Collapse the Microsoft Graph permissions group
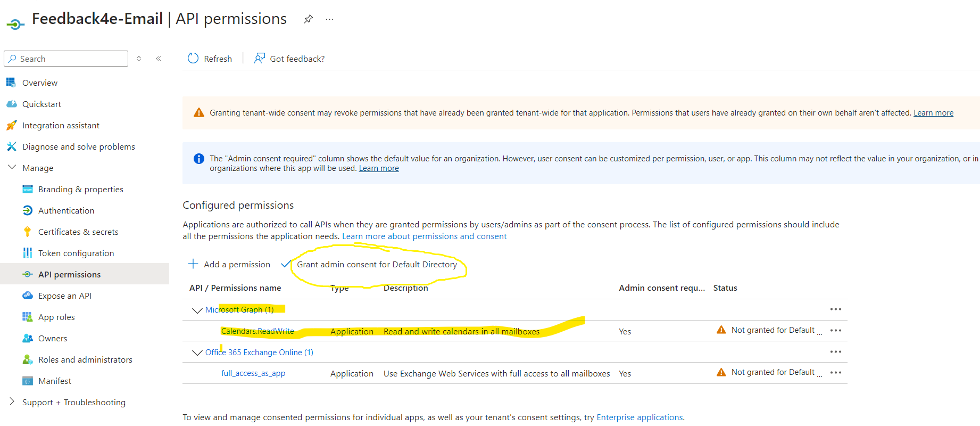 (197, 310)
